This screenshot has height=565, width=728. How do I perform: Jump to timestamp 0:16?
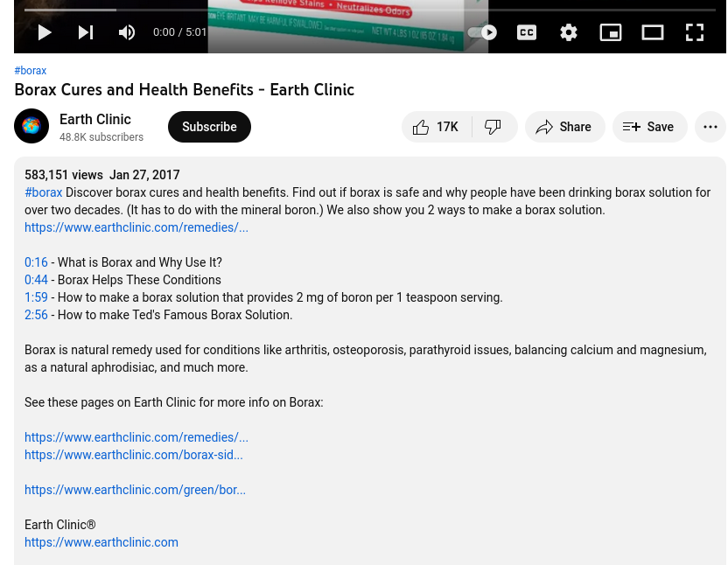[x=36, y=262]
